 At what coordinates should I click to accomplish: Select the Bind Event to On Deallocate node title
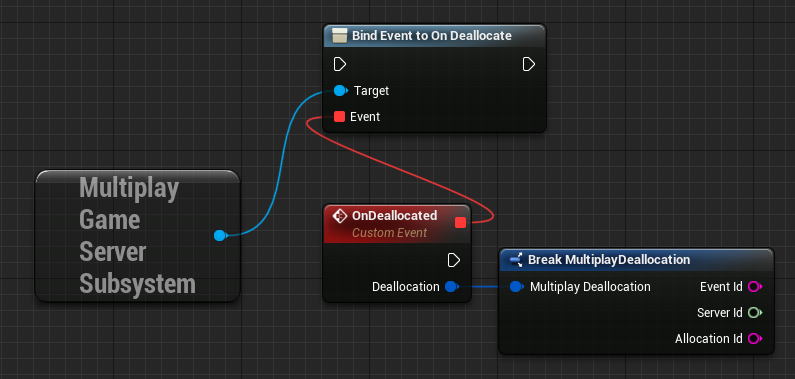coord(432,36)
